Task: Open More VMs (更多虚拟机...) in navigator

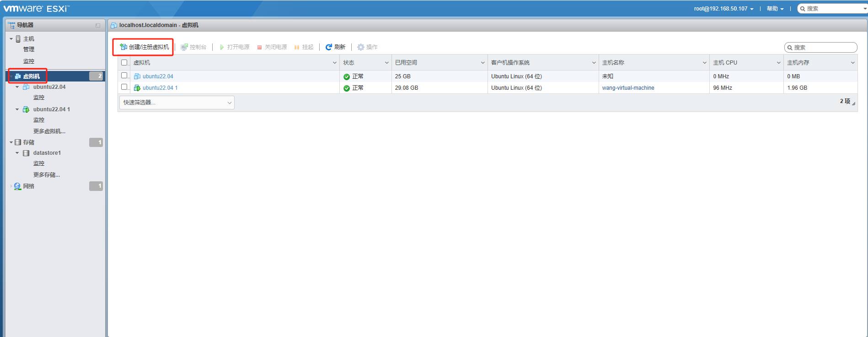Action: pyautogui.click(x=49, y=131)
